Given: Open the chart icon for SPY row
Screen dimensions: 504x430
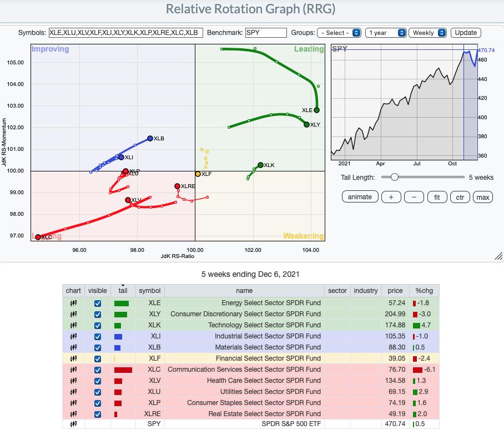Looking at the screenshot, I should (x=73, y=424).
